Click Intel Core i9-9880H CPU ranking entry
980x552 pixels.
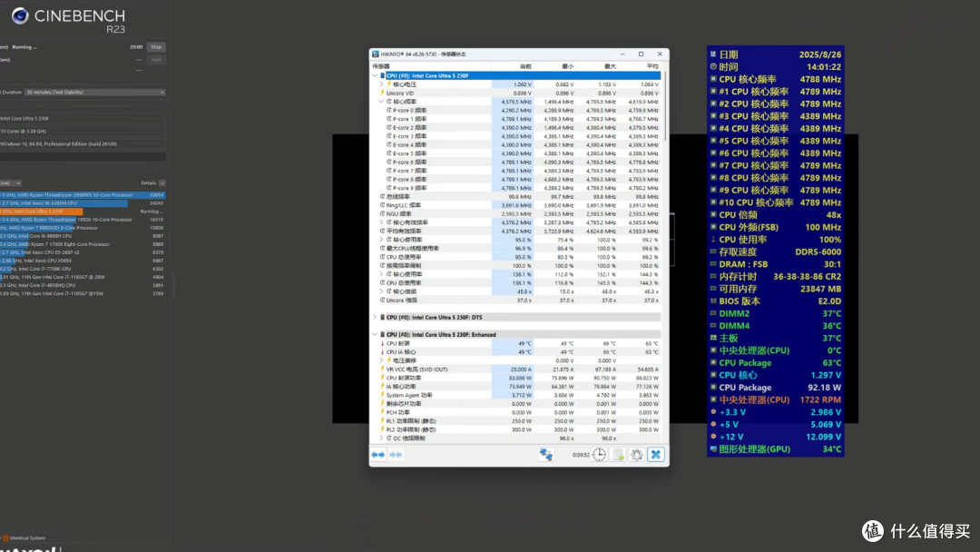coord(83,236)
